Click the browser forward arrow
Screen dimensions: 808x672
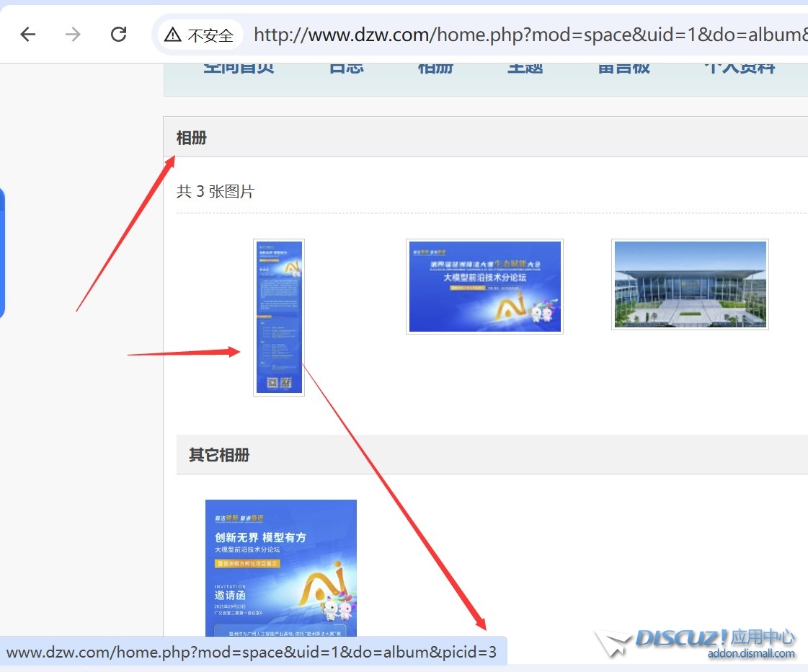click(x=73, y=34)
